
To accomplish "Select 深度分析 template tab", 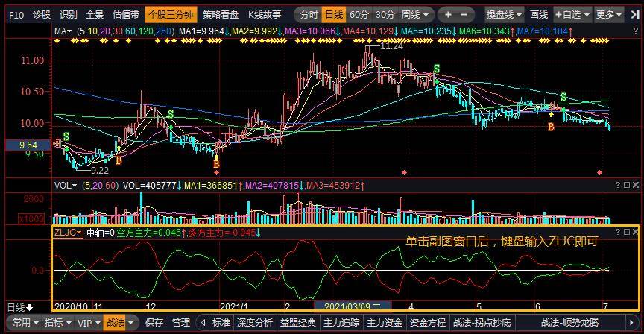I will [x=255, y=323].
